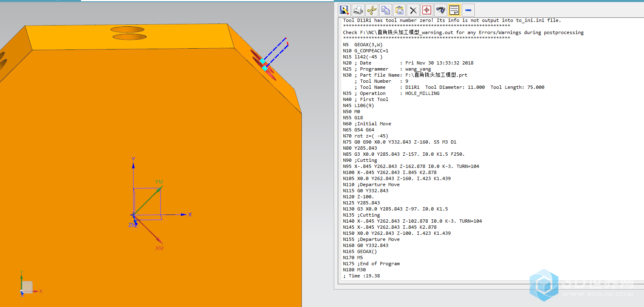
Task: Click the line 'N70 rot z=( -45)'
Action: [x=365, y=136]
